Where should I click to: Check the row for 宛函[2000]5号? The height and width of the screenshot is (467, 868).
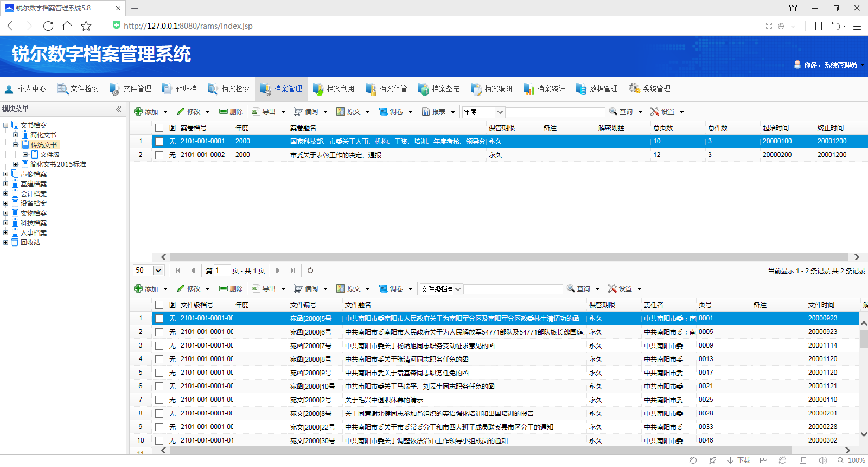[x=159, y=319]
